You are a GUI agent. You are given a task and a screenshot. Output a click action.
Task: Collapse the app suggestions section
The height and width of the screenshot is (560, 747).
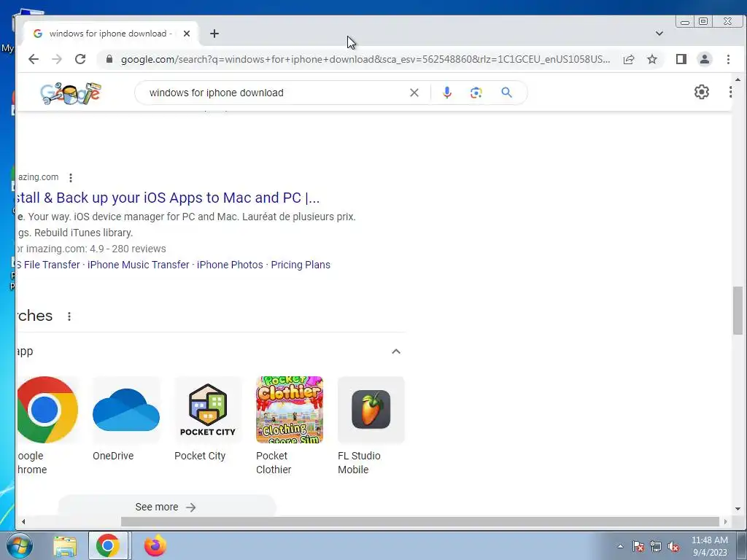(x=396, y=351)
